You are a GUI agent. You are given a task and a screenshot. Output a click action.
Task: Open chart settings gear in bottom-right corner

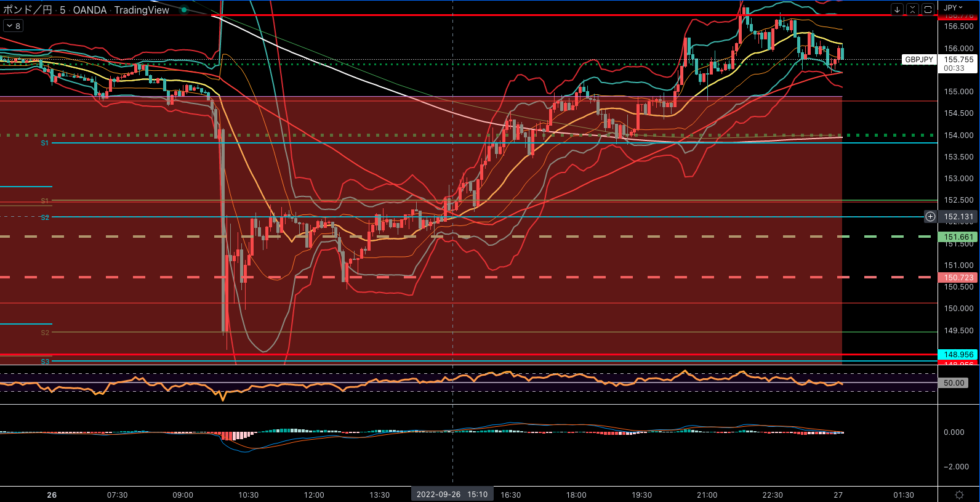[959, 495]
